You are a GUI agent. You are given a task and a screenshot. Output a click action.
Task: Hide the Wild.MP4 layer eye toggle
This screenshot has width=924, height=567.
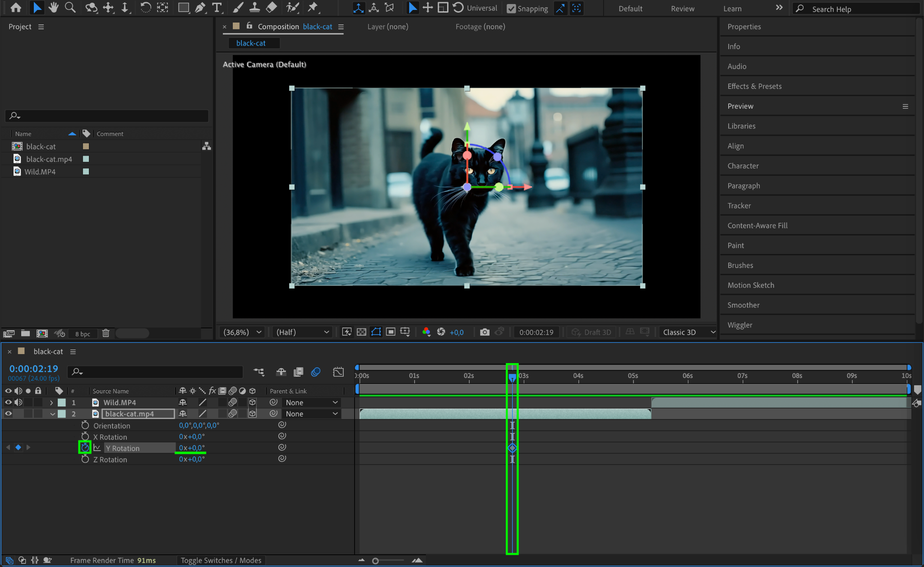[8, 402]
